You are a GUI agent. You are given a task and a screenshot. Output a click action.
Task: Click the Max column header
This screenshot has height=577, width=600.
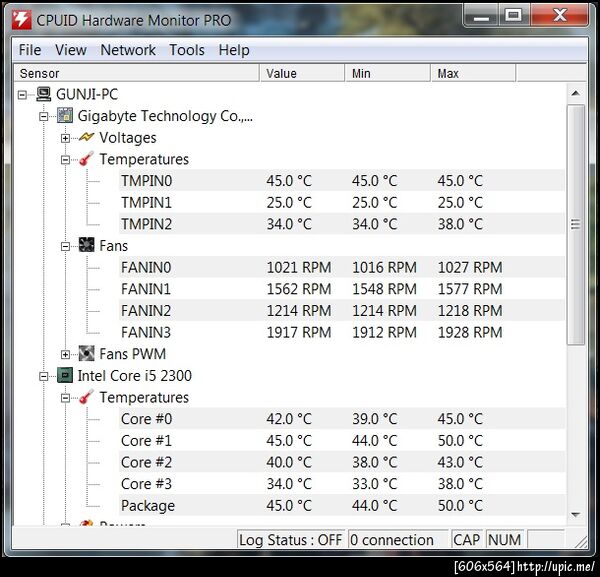tap(473, 73)
